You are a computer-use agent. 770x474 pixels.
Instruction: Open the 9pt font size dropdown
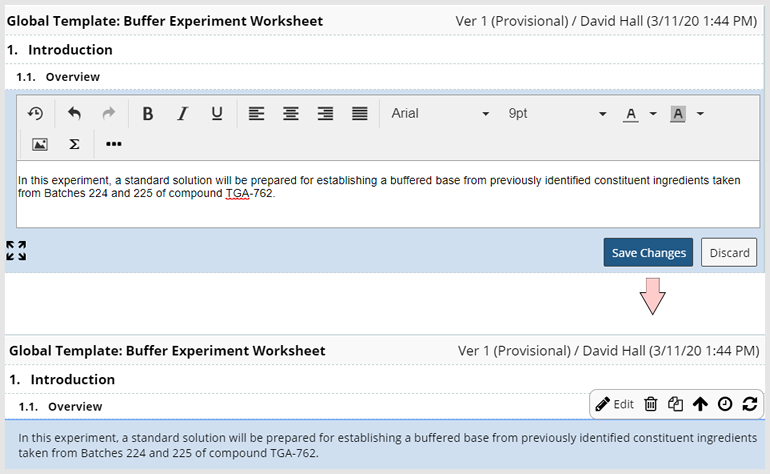coord(557,113)
